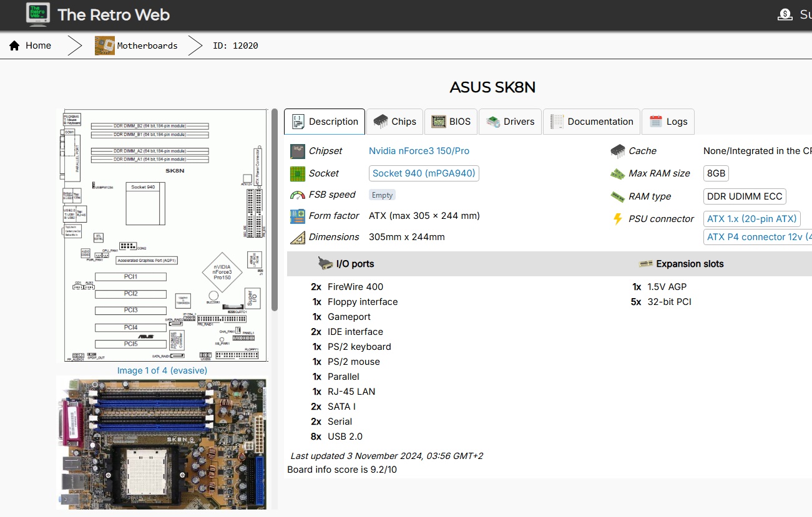
Task: Click the Chipset row icon
Action: coord(298,151)
